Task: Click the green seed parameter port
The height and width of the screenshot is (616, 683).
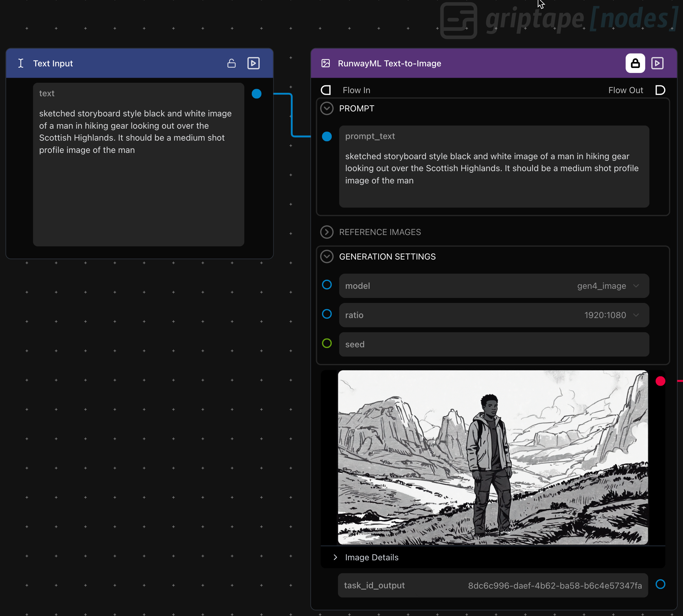Action: 327,343
